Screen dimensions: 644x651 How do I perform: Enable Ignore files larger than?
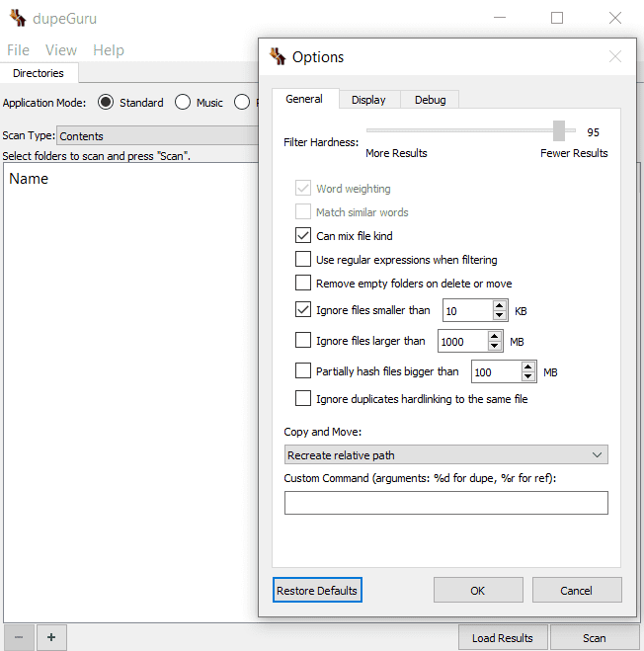coord(303,340)
